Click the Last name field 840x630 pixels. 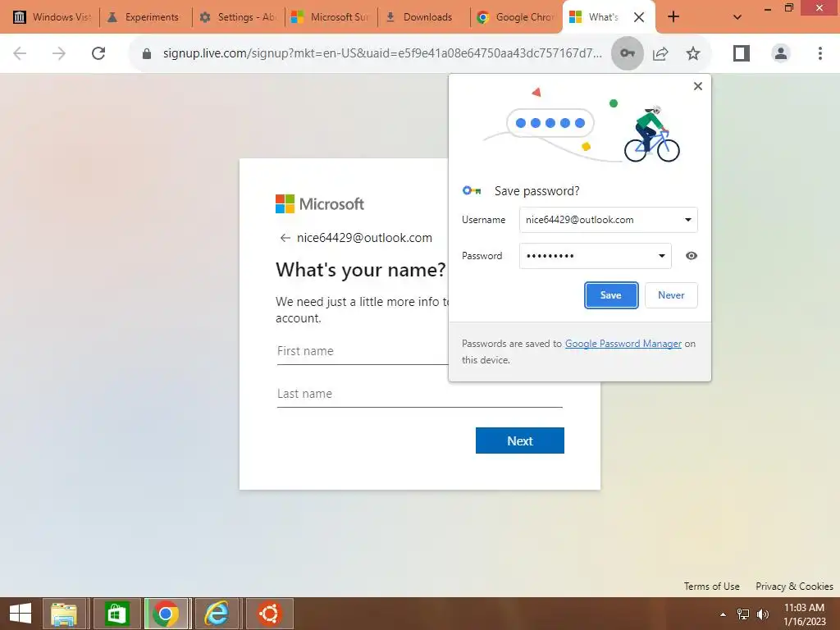[419, 395]
